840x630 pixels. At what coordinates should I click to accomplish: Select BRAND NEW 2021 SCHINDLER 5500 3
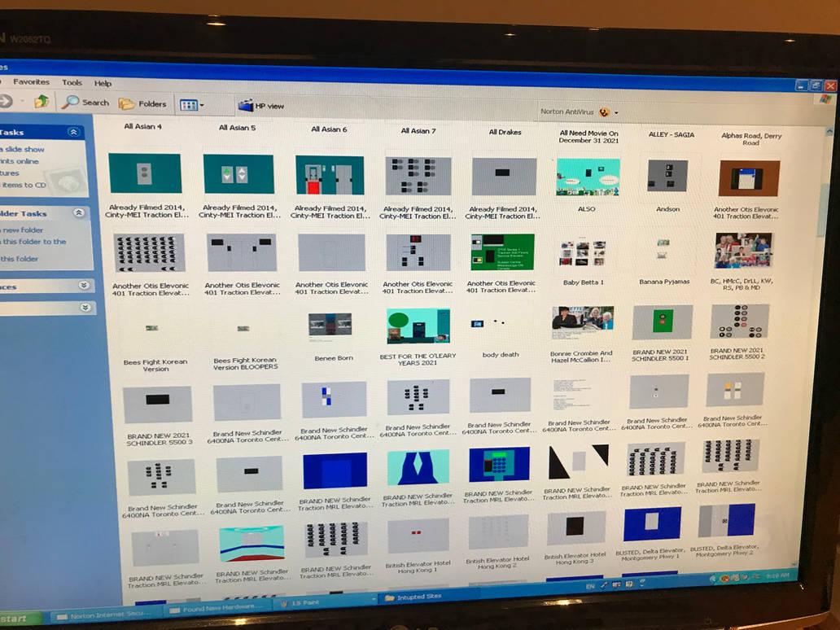click(157, 403)
